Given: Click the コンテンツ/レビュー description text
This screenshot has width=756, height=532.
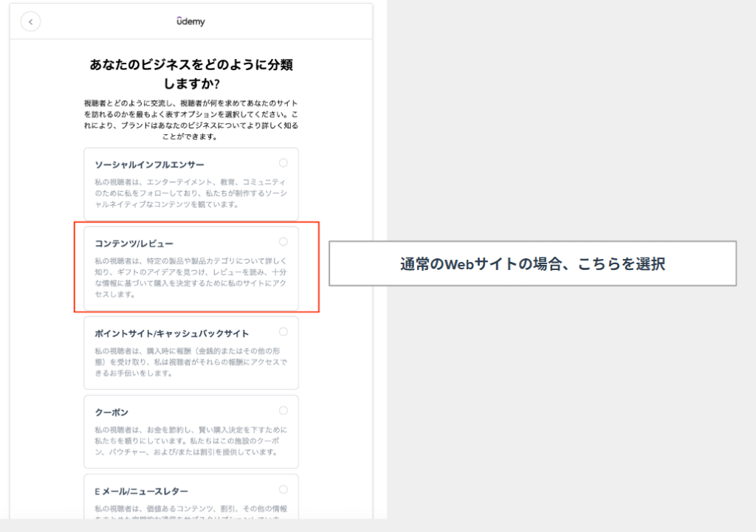Looking at the screenshot, I should coord(190,277).
